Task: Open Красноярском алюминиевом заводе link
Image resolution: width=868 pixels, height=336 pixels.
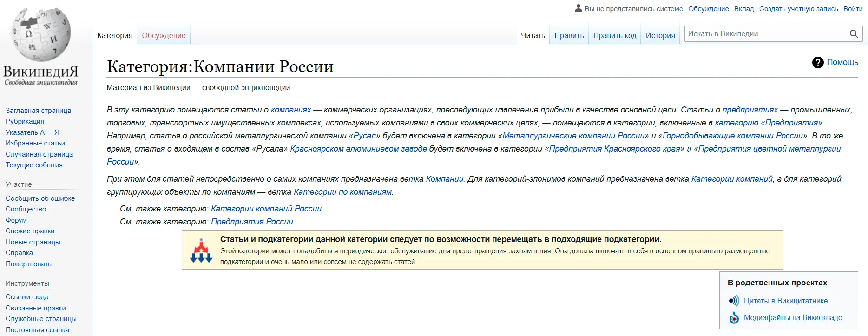Action: pos(358,149)
